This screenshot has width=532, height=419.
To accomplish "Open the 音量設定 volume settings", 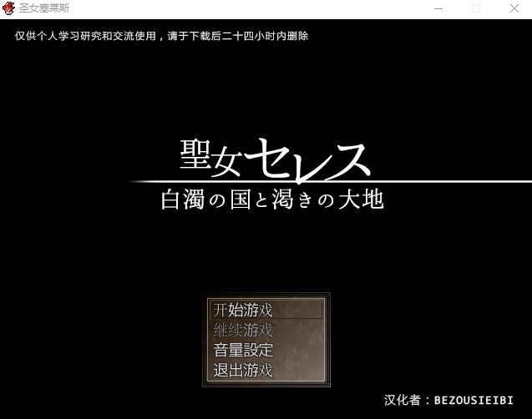I will click(x=266, y=350).
